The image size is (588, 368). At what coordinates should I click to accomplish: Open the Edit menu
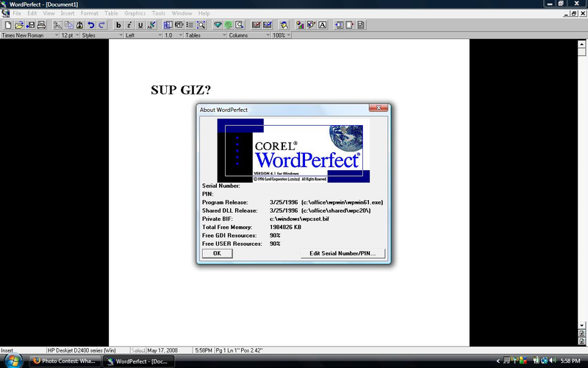[x=32, y=13]
